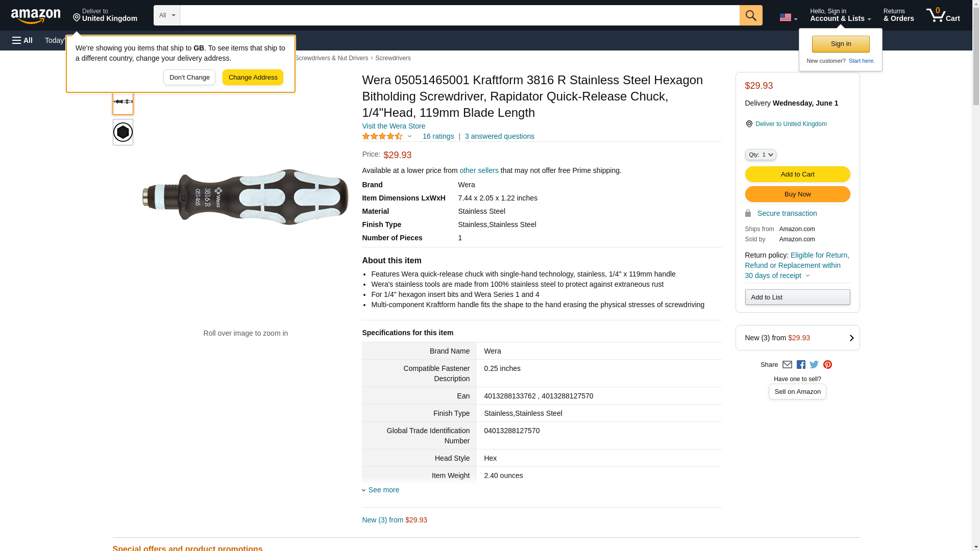The height and width of the screenshot is (551, 980).
Task: Expand See more specifications
Action: (x=383, y=490)
